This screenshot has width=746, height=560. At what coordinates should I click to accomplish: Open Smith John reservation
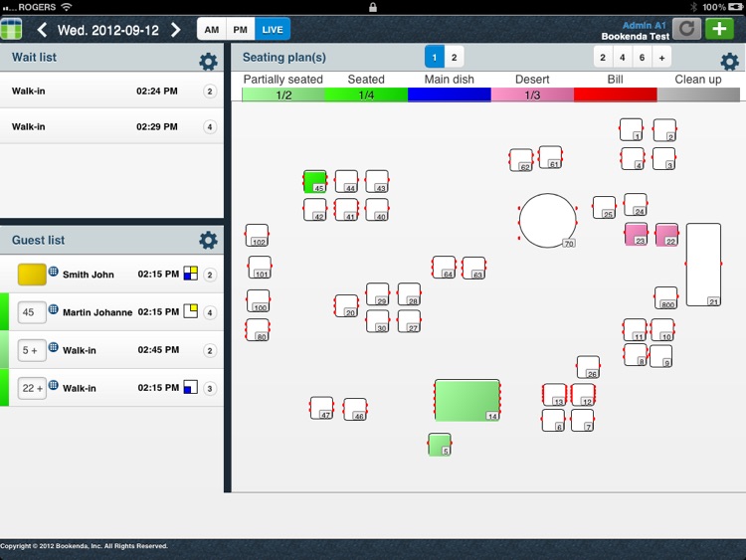(111, 275)
